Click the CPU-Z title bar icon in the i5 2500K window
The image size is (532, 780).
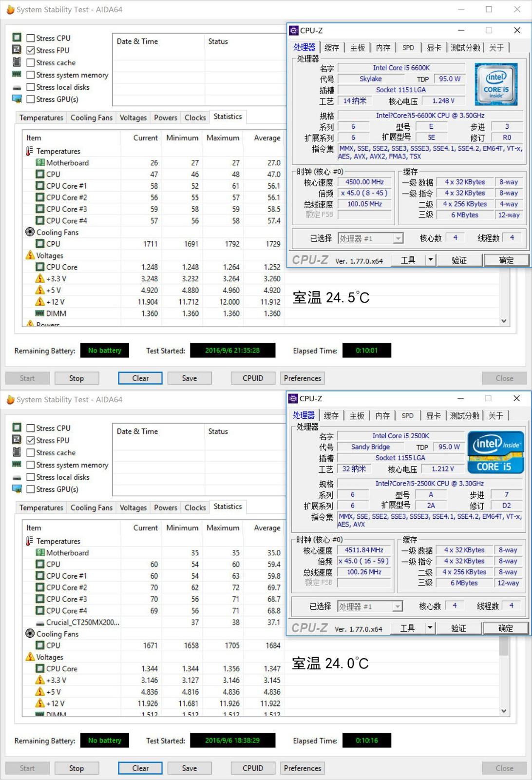click(x=293, y=398)
